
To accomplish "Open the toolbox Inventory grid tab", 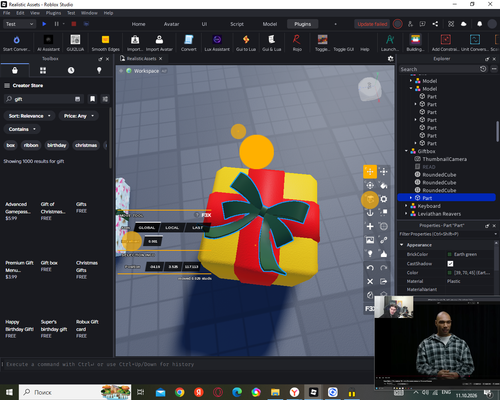I will 43,70.
